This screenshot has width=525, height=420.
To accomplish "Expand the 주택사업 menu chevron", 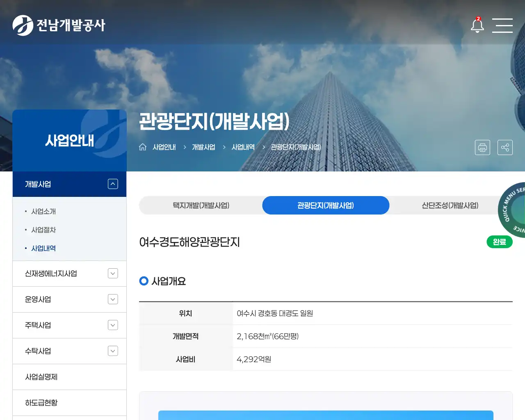I will pos(113,325).
